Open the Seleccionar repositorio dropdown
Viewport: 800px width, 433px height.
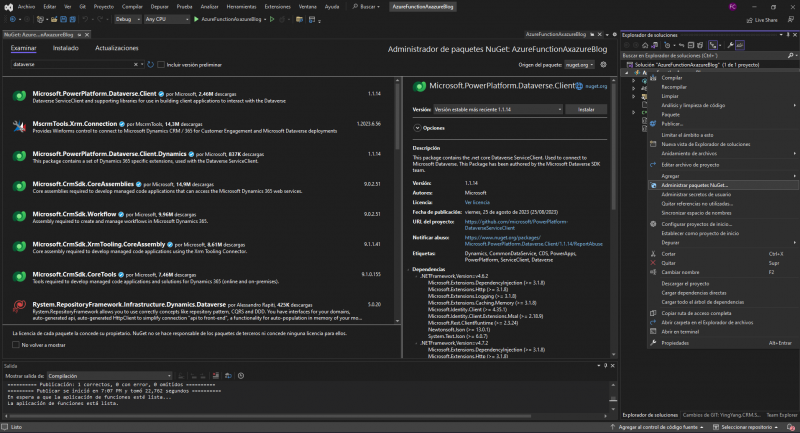[746, 427]
